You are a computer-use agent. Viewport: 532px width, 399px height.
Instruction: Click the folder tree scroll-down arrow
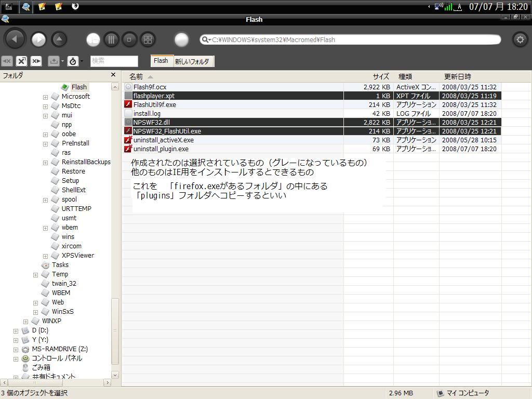[x=115, y=375]
